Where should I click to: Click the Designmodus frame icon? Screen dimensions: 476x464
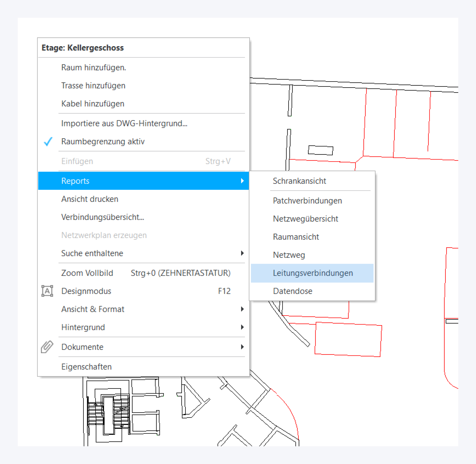click(47, 291)
